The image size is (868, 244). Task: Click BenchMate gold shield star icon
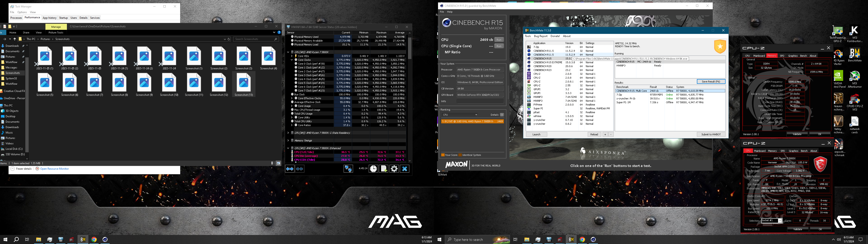click(720, 47)
